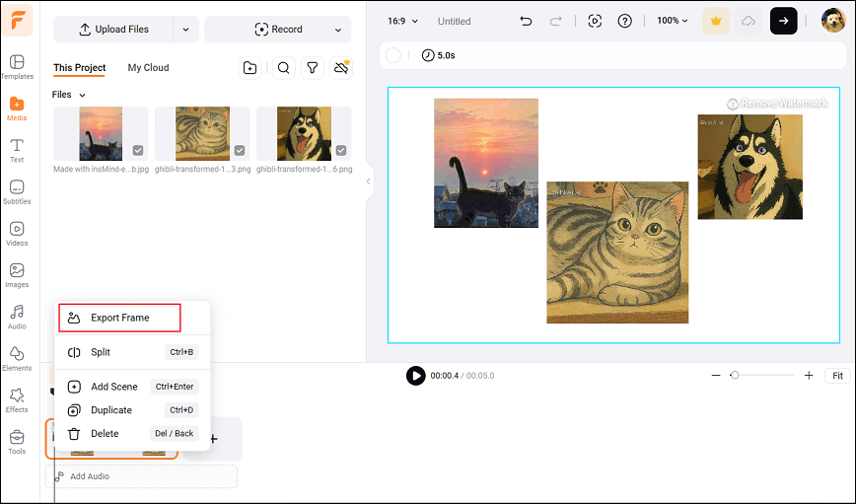
Task: Redo the last action
Action: (556, 21)
